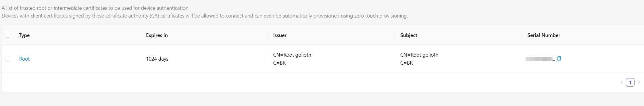
Task: Click the blurred serial number value
Action: [540, 59]
